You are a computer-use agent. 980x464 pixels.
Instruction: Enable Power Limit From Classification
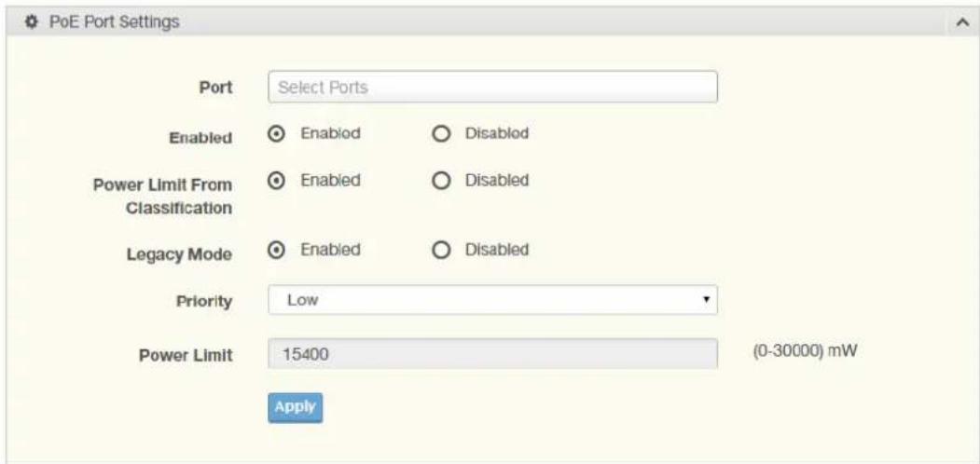pos(277,181)
